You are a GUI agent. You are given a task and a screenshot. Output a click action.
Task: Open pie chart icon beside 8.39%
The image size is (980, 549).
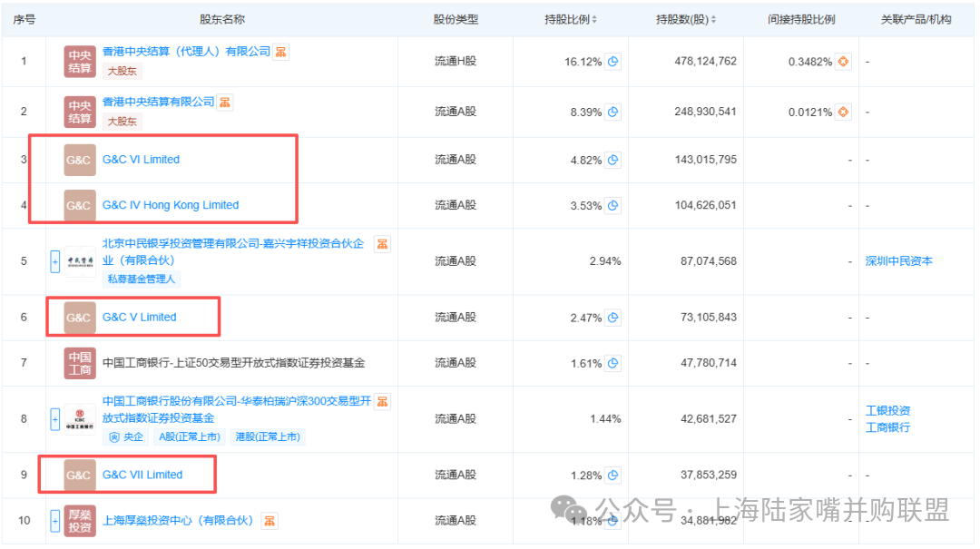coord(613,112)
